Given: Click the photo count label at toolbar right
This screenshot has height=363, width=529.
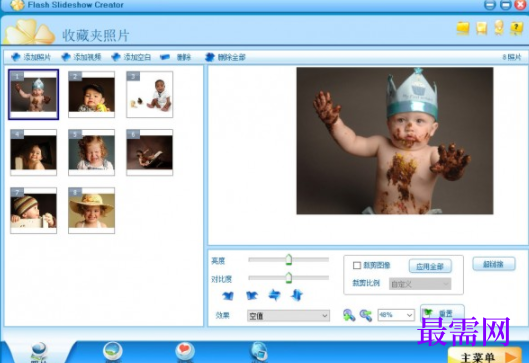Looking at the screenshot, I should [x=512, y=57].
